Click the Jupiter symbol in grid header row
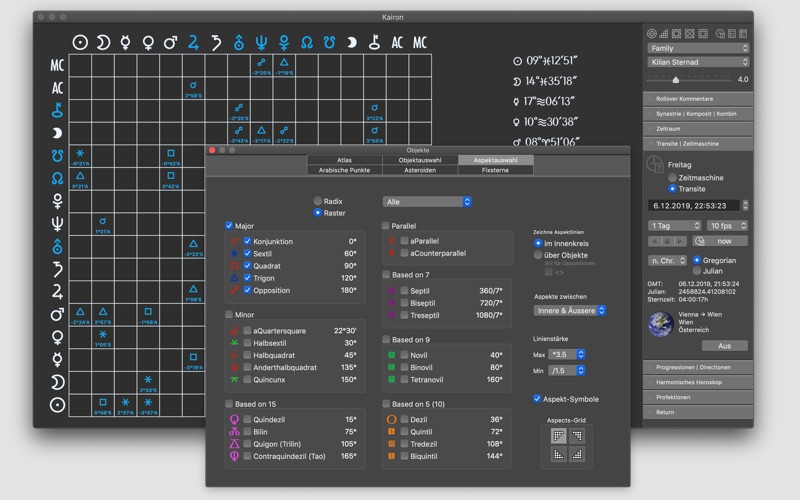The width and height of the screenshot is (800, 500). [x=193, y=42]
